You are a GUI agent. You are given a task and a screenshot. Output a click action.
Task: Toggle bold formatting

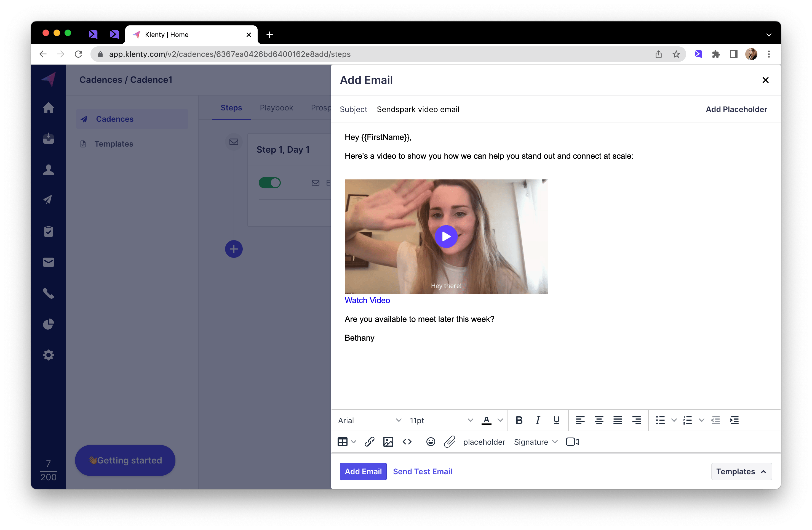tap(519, 420)
